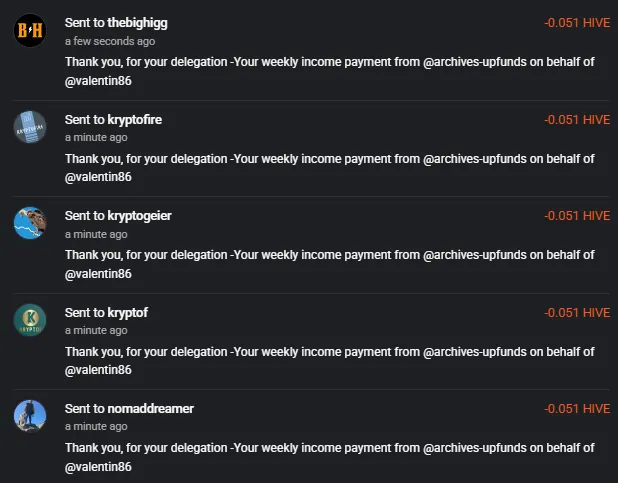Open nomaddreamer username link

pos(151,408)
